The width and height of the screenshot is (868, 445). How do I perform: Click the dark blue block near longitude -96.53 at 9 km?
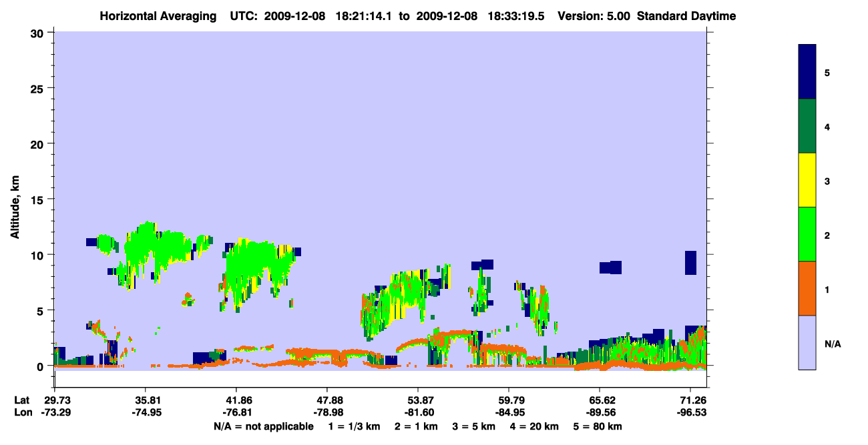[x=690, y=263]
